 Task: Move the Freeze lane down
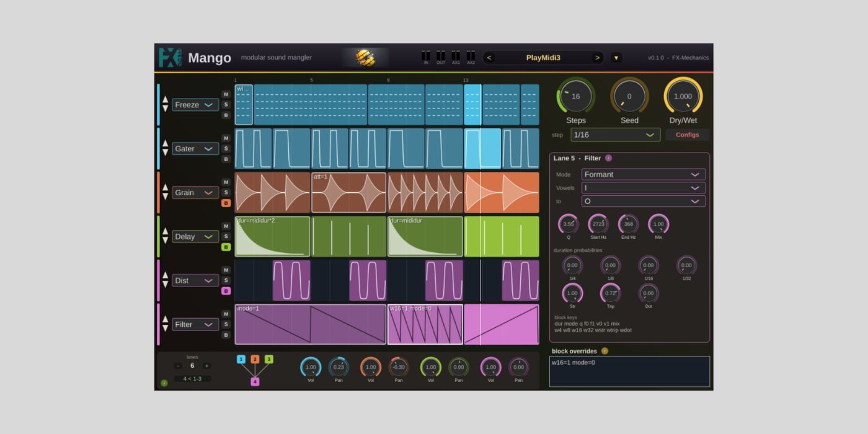coord(165,108)
